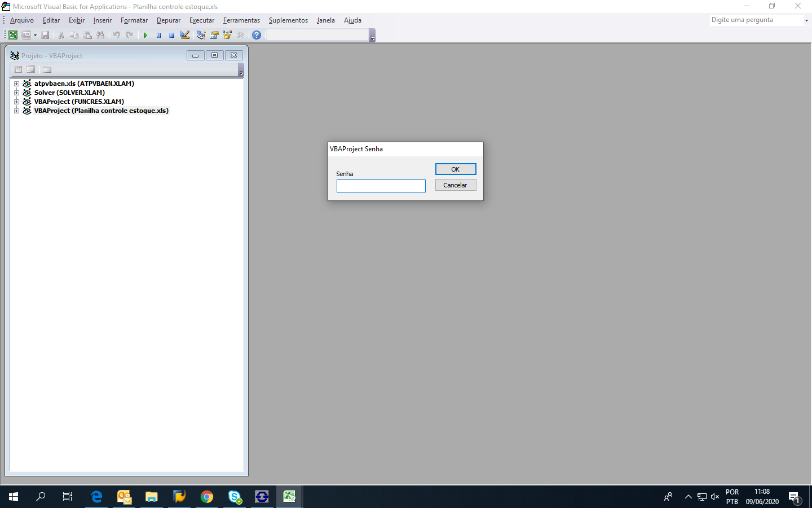Click the 'Digite uma pergunta' help box
Image resolution: width=812 pixels, height=508 pixels.
756,20
